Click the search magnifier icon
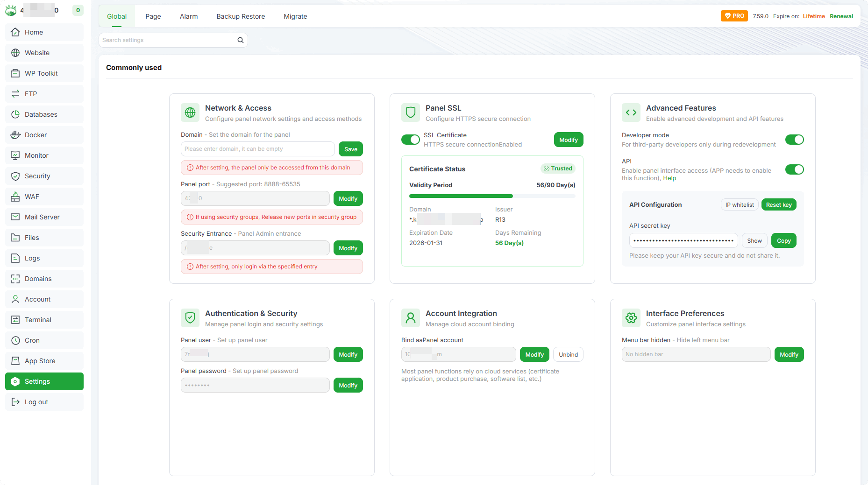Screen dimensions: 868x485 240,40
